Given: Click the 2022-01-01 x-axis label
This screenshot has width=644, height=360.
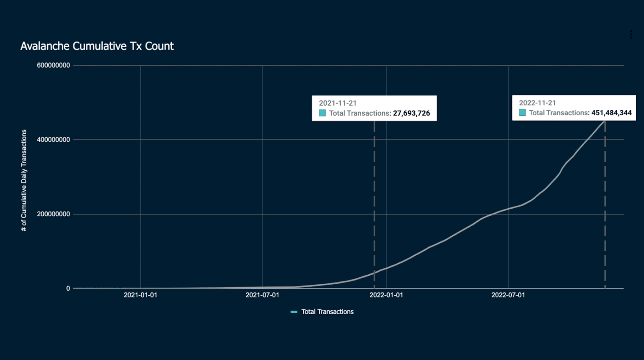Looking at the screenshot, I should (386, 295).
